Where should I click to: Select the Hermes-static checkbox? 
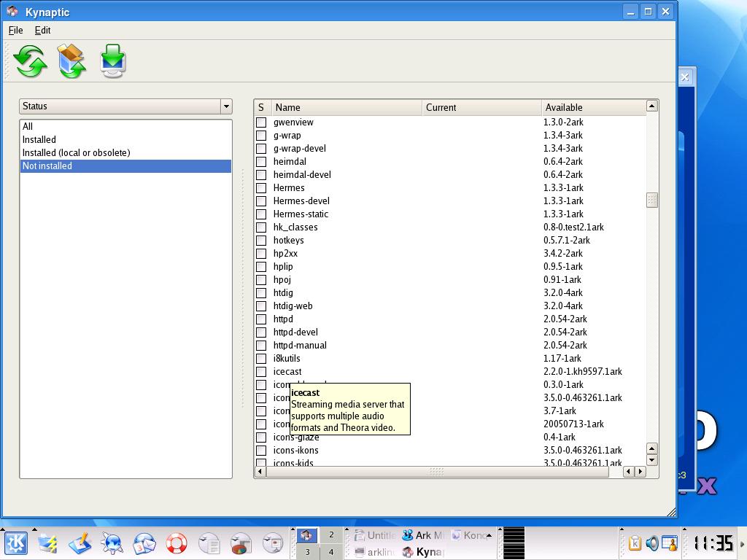pyautogui.click(x=261, y=214)
